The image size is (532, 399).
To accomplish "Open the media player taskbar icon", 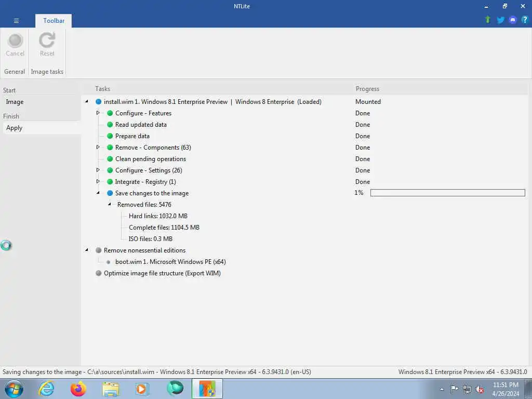I will [142, 389].
